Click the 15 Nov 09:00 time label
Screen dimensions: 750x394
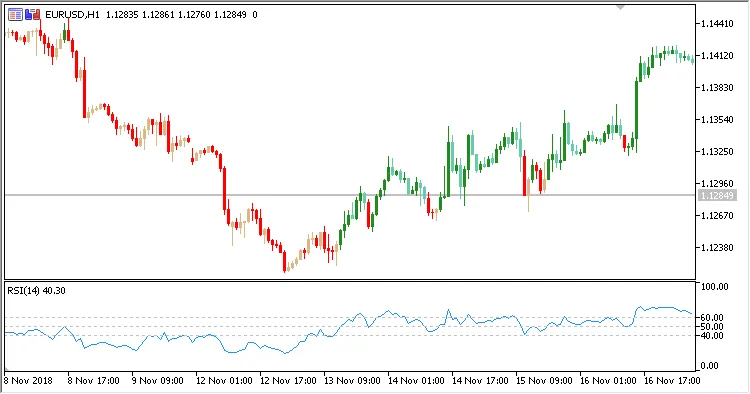point(544,381)
